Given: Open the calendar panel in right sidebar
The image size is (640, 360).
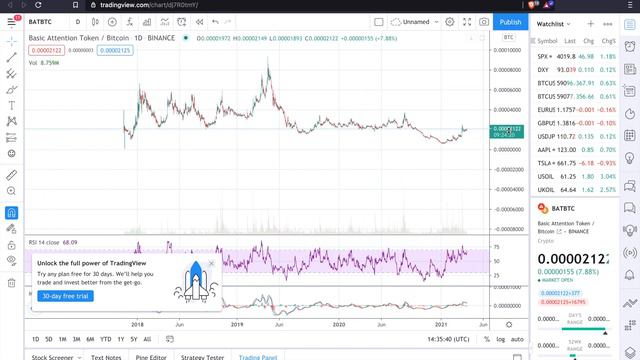Looking at the screenshot, I should [x=630, y=135].
